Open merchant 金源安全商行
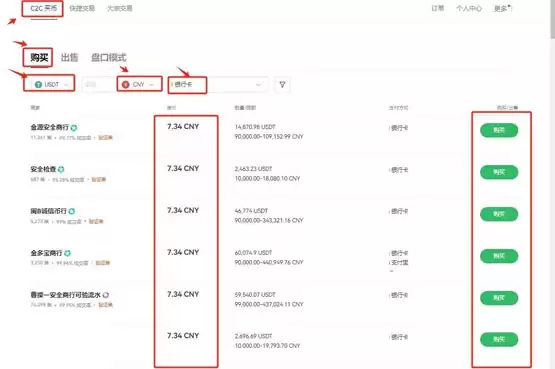The width and height of the screenshot is (555, 369). (x=49, y=127)
